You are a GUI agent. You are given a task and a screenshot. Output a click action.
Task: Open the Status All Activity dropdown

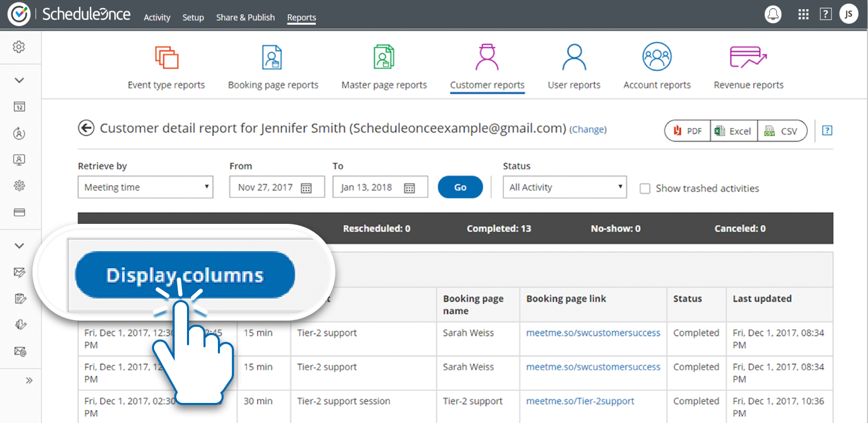point(565,187)
